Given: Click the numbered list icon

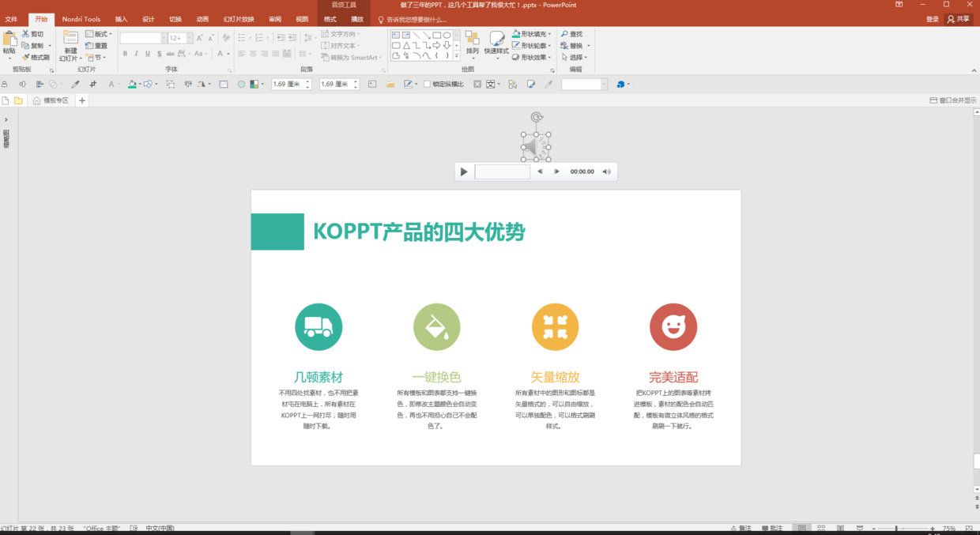Looking at the screenshot, I should (x=261, y=38).
